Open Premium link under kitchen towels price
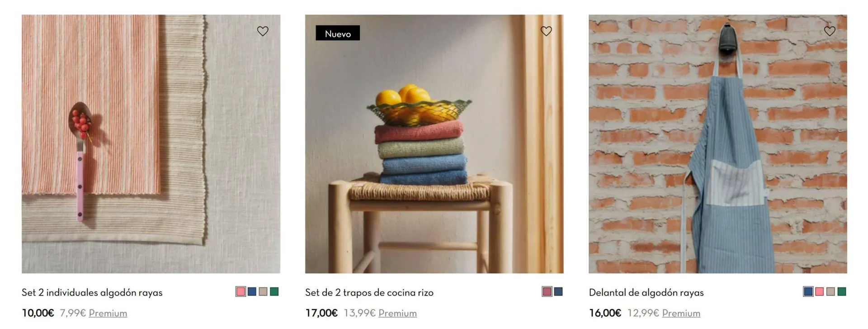 pos(397,313)
